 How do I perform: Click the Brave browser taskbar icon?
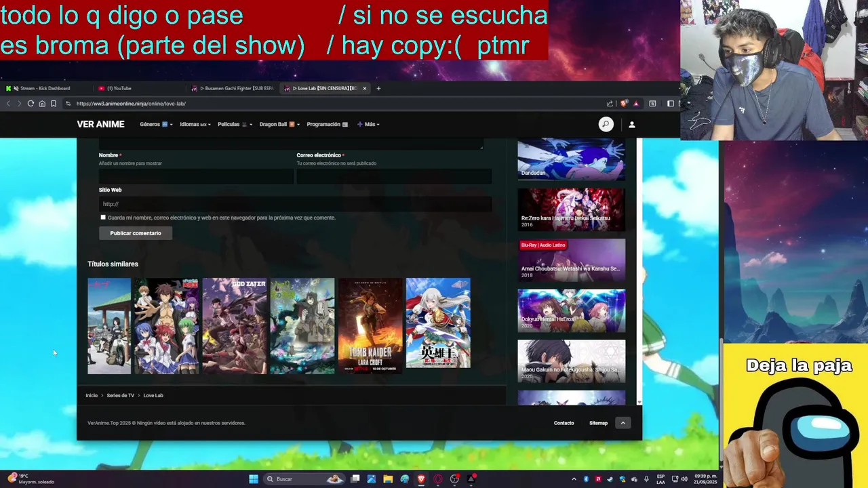[x=421, y=479]
